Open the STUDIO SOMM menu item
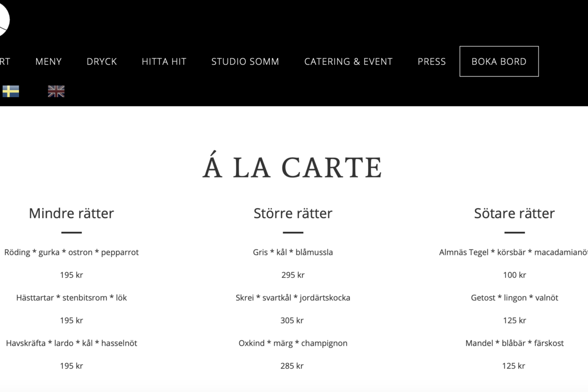 pos(245,62)
